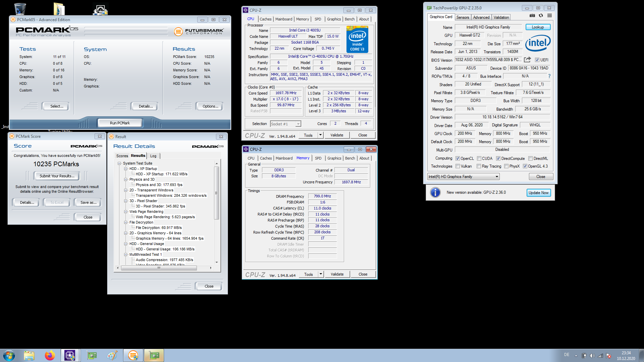Switch to Advanced tab in GPU-Z

click(481, 17)
